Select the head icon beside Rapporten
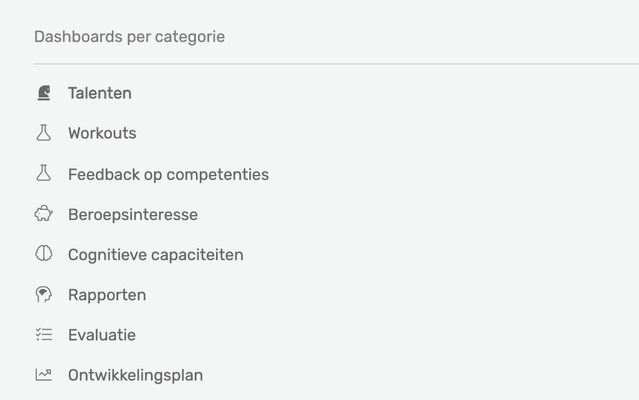 [43, 295]
